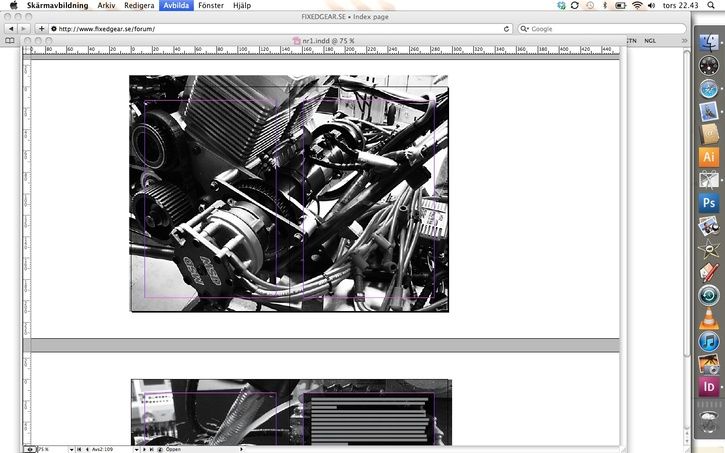Launch Photoshop from the dock
Screen dimensions: 725x453
pos(709,203)
